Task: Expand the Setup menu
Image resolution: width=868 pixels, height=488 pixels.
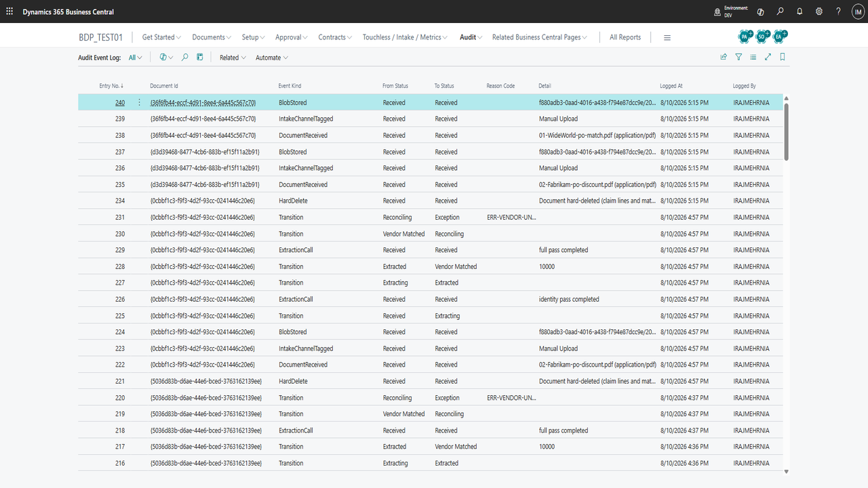Action: coord(254,37)
